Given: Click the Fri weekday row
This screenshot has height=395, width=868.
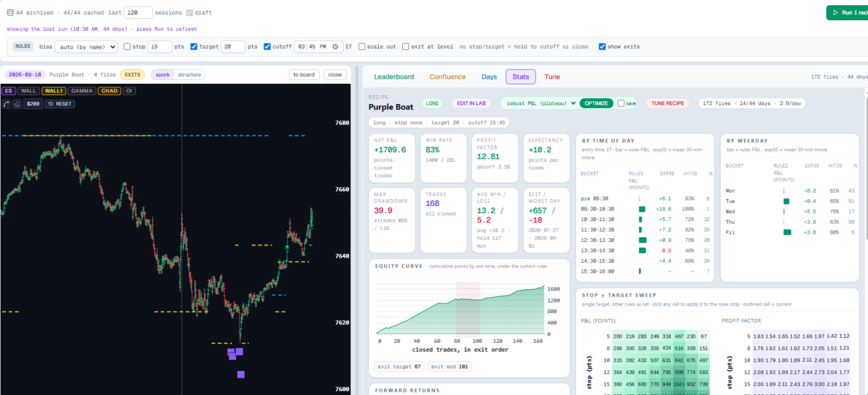Looking at the screenshot, I should tap(792, 232).
